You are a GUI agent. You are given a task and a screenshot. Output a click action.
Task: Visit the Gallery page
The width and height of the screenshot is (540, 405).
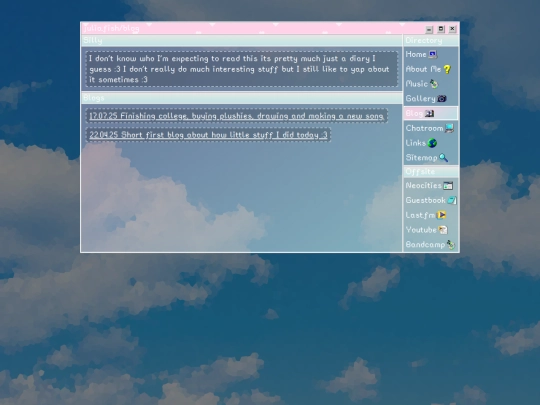(x=420, y=99)
